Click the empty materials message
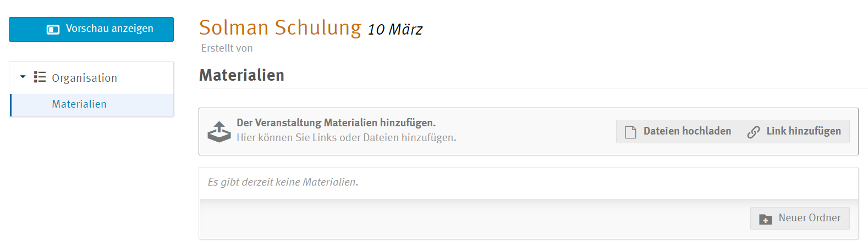This screenshot has width=868, height=246. [x=283, y=182]
